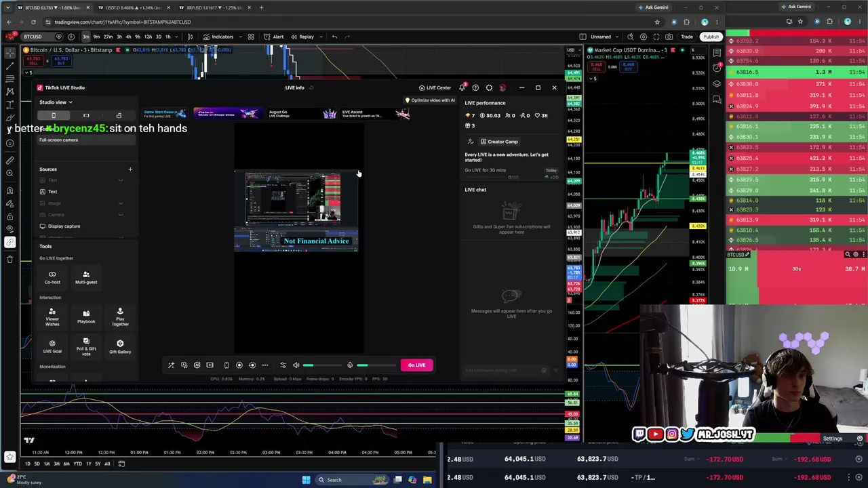Viewport: 868px width, 488px height.
Task: Open TikTok LIVE Studio notifications bell
Action: point(462,87)
